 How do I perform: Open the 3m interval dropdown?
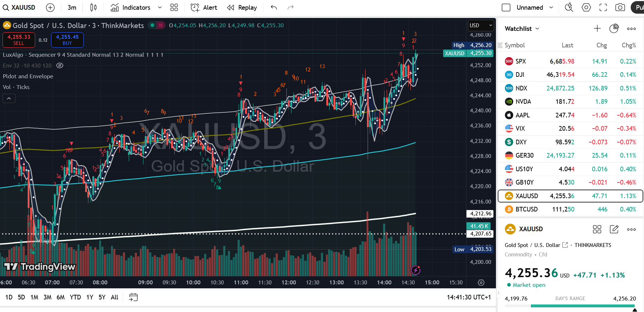click(72, 8)
